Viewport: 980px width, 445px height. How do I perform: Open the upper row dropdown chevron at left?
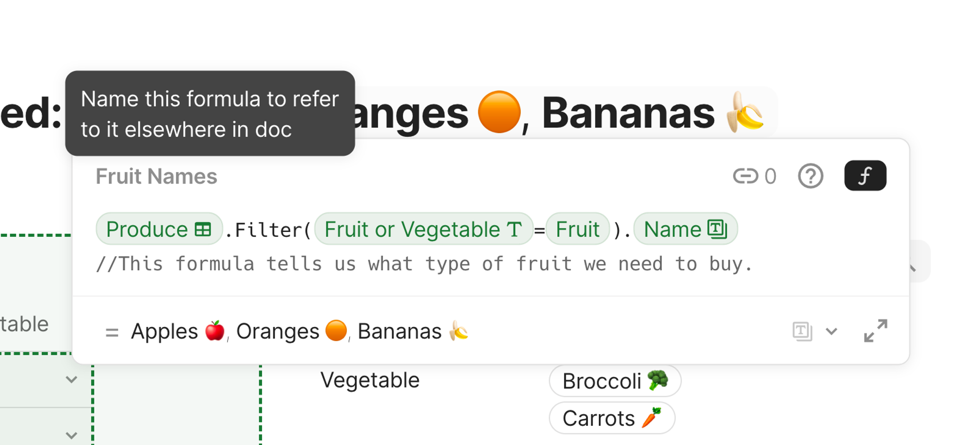(x=72, y=379)
